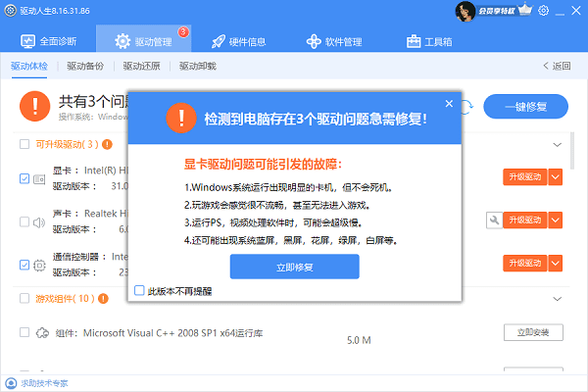Click the 检测到电脑存在3个驱动问题急需修复 title
The width and height of the screenshot is (588, 392).
point(315,120)
